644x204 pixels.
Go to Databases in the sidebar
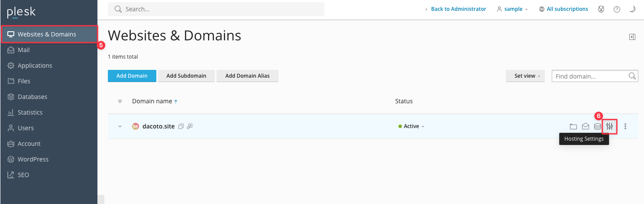pos(32,97)
